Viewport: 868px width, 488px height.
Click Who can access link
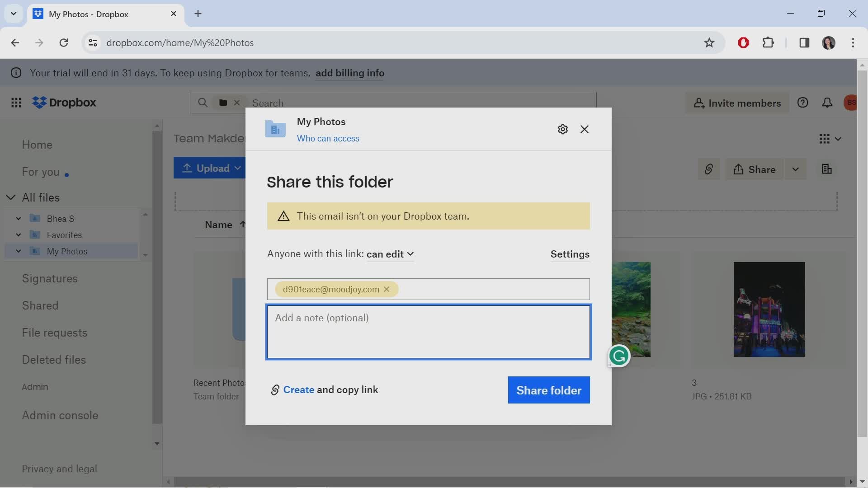coord(328,139)
